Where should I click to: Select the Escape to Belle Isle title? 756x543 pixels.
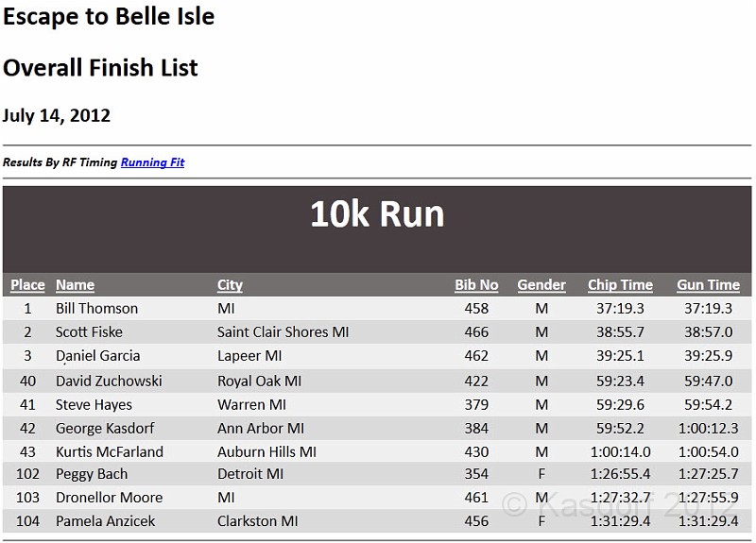(x=109, y=16)
